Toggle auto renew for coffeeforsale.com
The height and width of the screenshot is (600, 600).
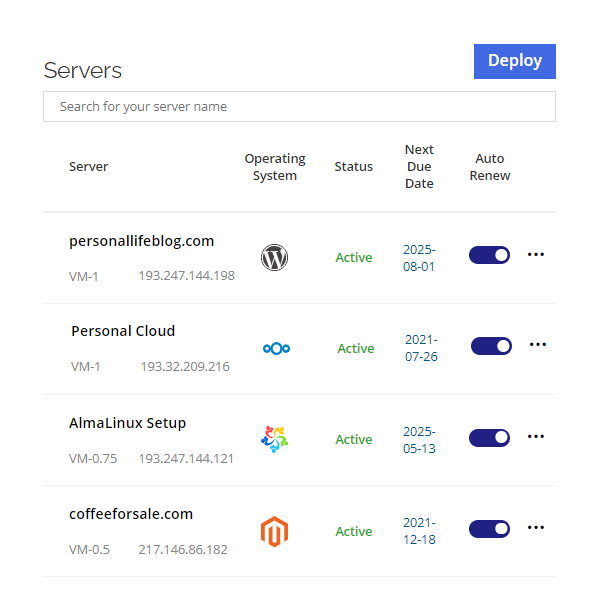coord(490,528)
